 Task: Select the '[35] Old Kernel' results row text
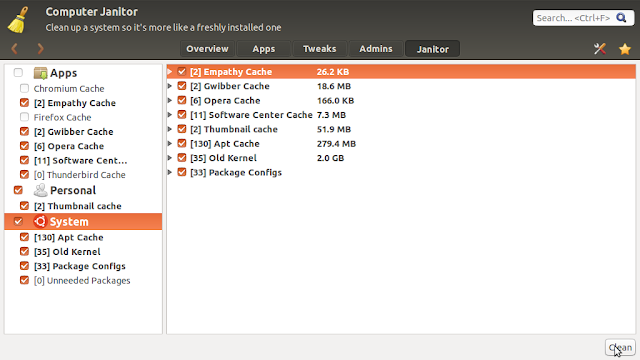click(223, 158)
